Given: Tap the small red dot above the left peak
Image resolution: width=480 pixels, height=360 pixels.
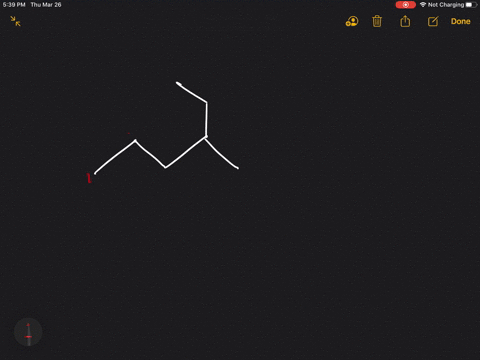Looking at the screenshot, I should (129, 133).
